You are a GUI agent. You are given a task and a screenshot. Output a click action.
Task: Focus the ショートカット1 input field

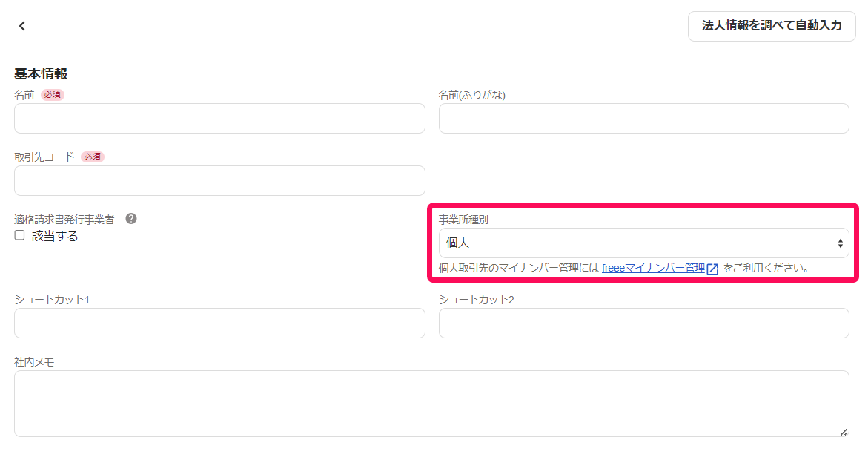(x=219, y=323)
